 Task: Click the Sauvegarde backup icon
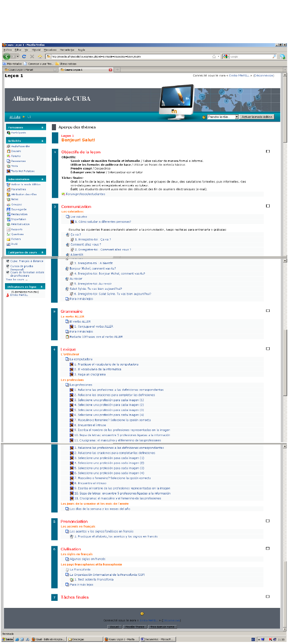[x=9, y=209]
